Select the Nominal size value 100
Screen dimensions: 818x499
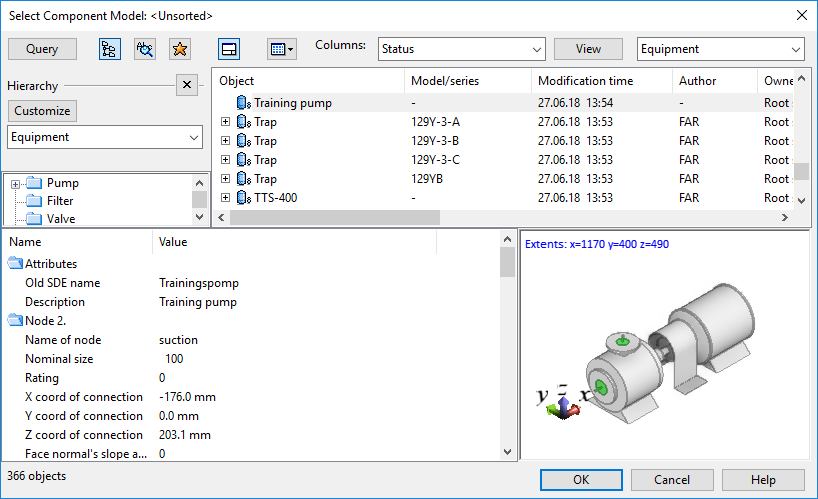[174, 359]
